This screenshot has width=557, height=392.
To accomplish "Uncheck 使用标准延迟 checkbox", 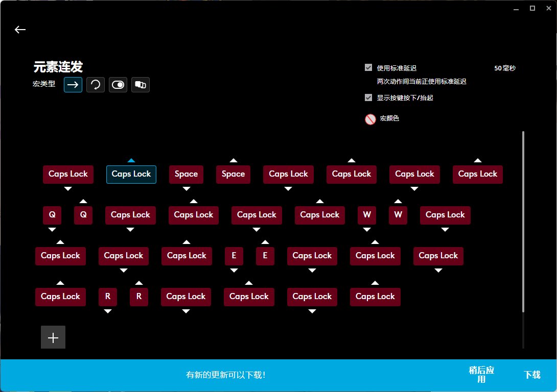I will tap(368, 67).
